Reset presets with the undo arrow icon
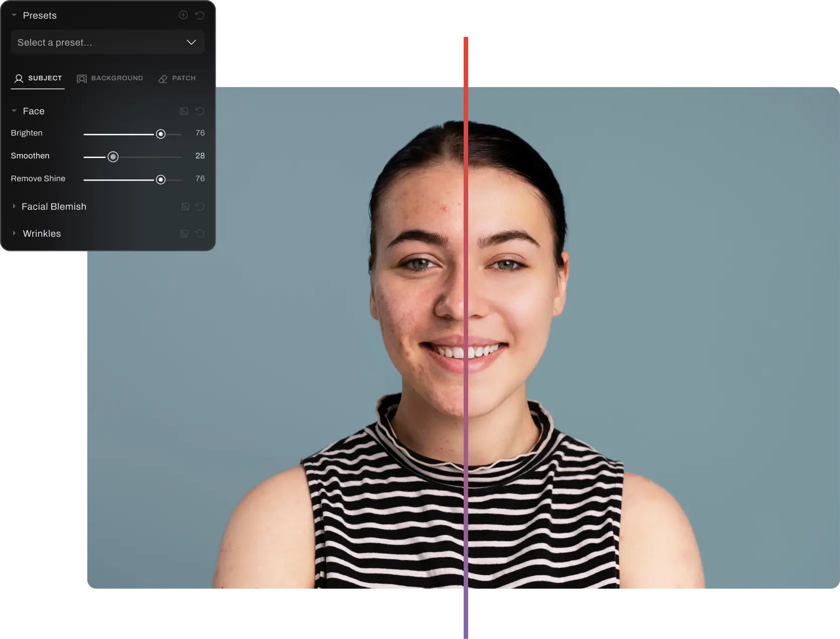 (200, 15)
